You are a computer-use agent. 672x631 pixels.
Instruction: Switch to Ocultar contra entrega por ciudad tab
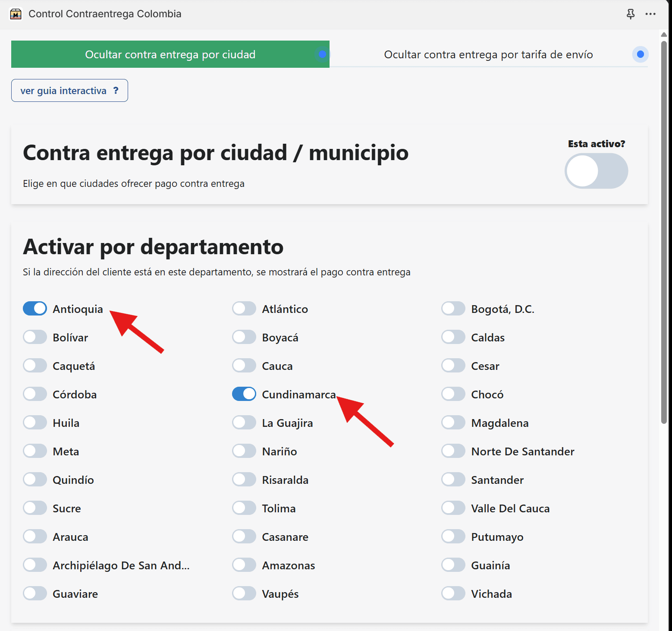tap(170, 54)
